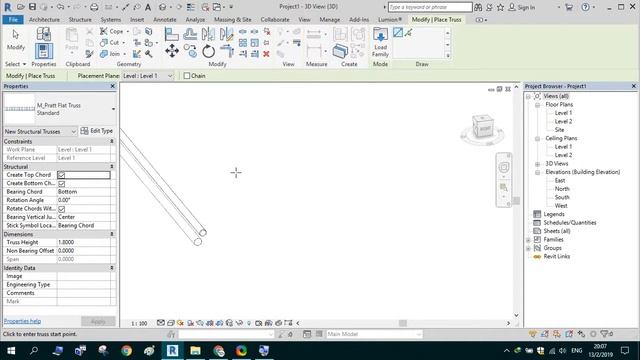Click the Offset tool icon
This screenshot has width=640, height=360.
point(190,34)
